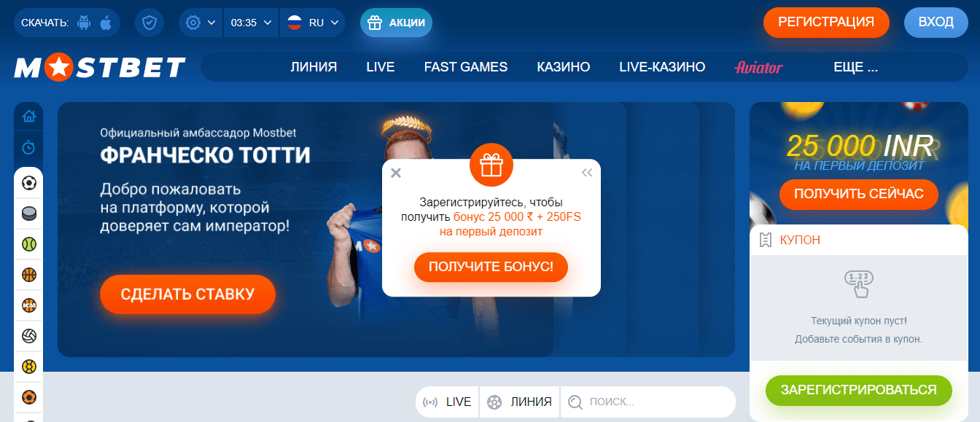Click the green ЗАРЕГИСТРИРОВАТЬСЯ button
Image resolution: width=980 pixels, height=422 pixels.
pyautogui.click(x=858, y=391)
